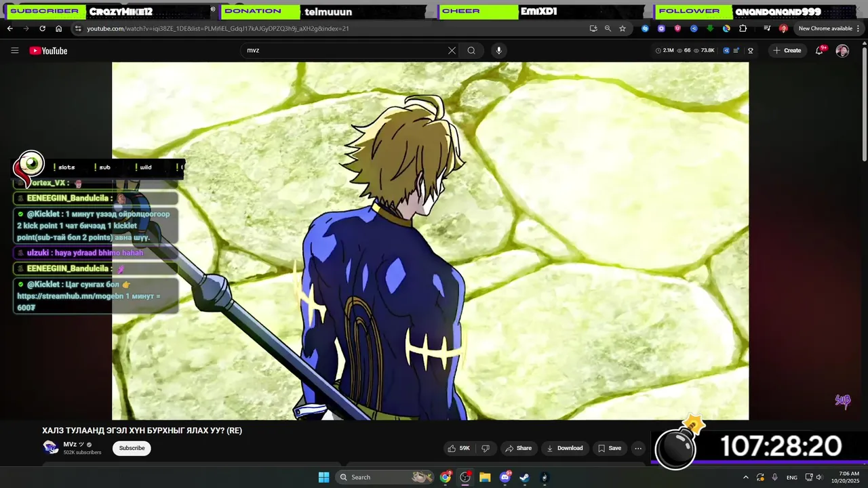Switch ENG input language

pos(791,477)
